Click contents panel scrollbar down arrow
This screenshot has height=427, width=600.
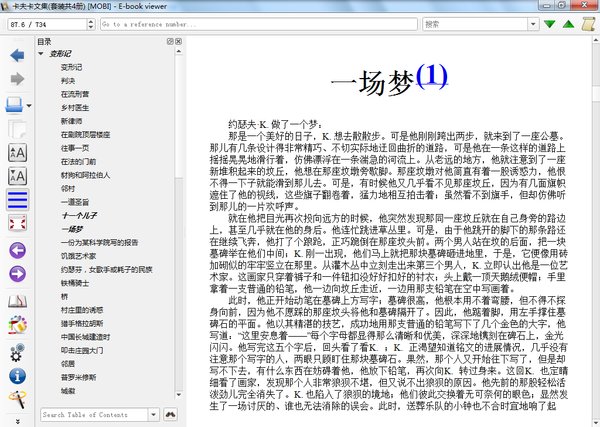(178, 394)
